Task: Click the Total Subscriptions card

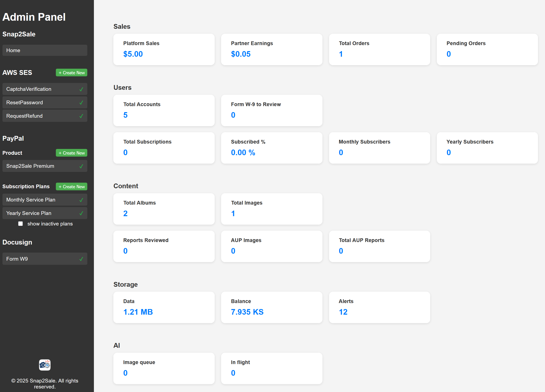Action: coord(164,148)
